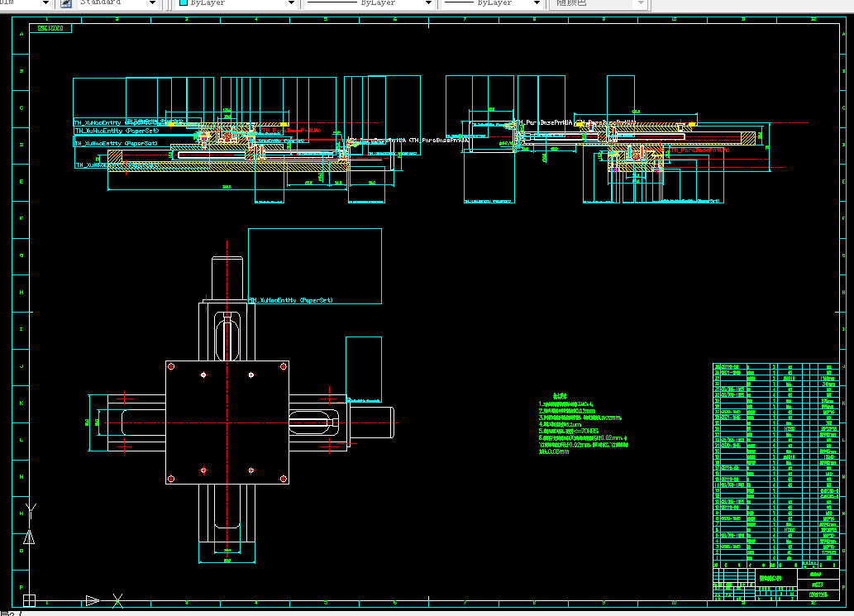Viewport: 854px width, 616px height.
Task: Click the cyan color swatch beside ByLayer
Action: click(x=184, y=2)
